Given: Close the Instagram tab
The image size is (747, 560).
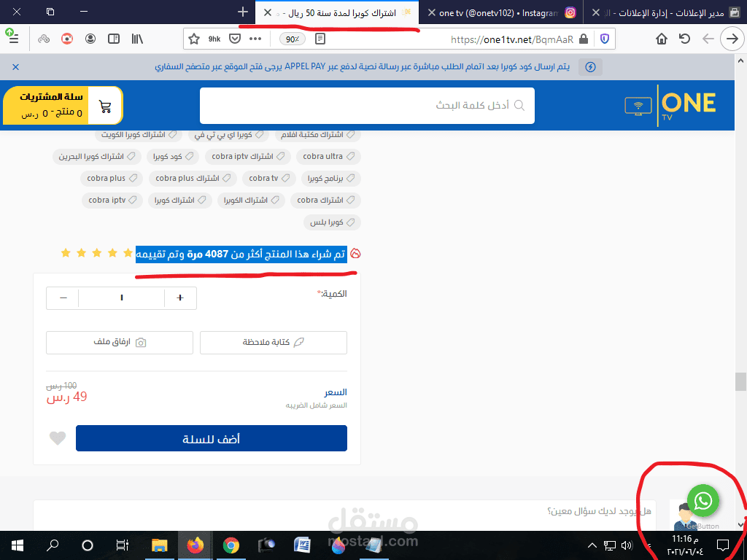Looking at the screenshot, I should tap(432, 13).
